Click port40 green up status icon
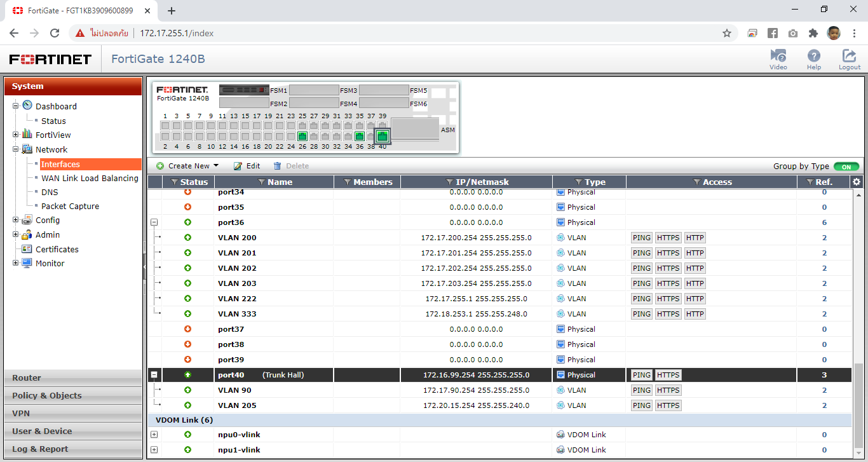This screenshot has width=868, height=462. [187, 375]
